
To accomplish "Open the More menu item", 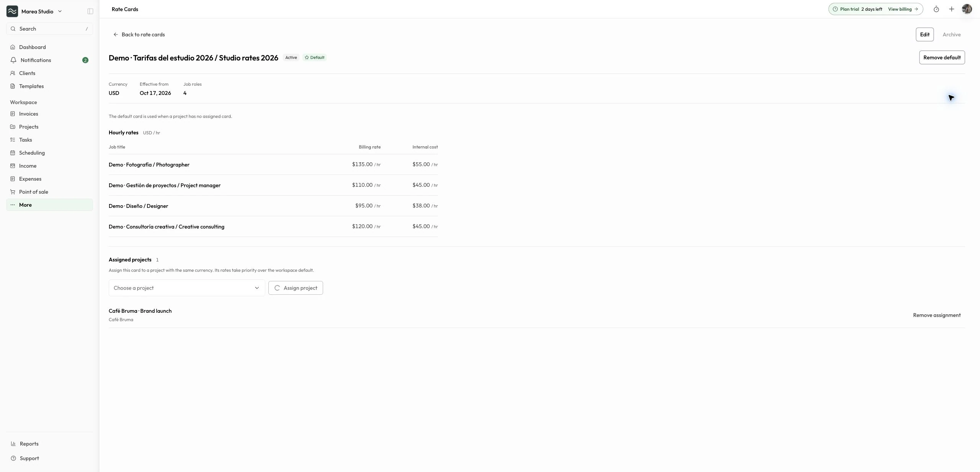I will [x=49, y=205].
